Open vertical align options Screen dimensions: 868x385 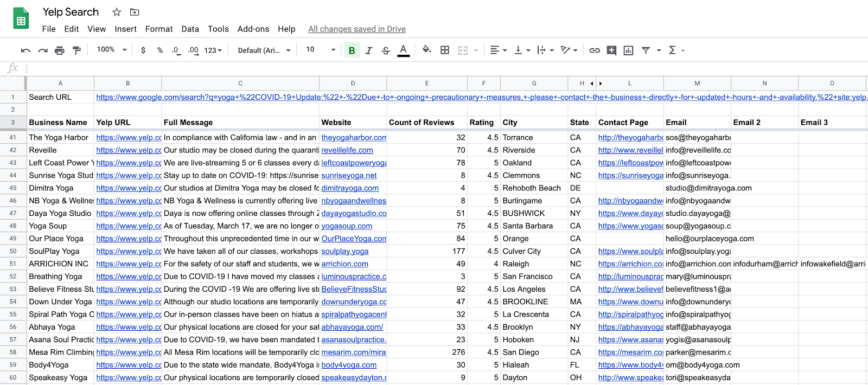[522, 50]
